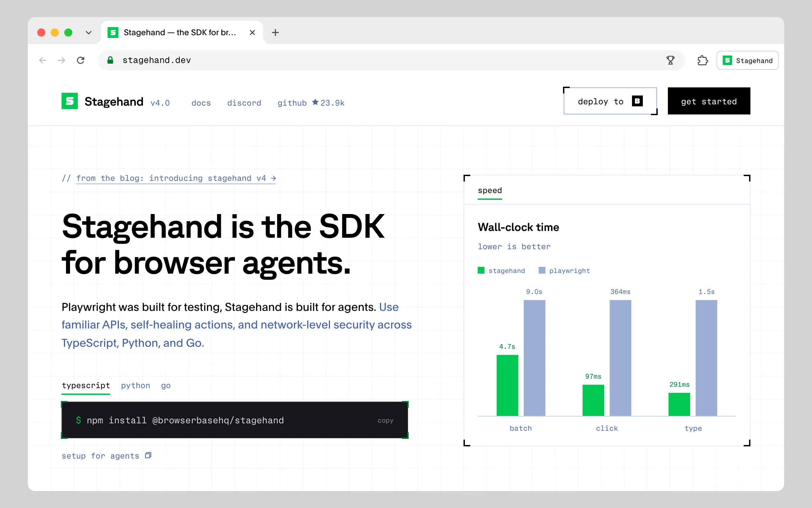This screenshot has width=812, height=508.
Task: Click the playwright blue legend swatch
Action: [542, 270]
